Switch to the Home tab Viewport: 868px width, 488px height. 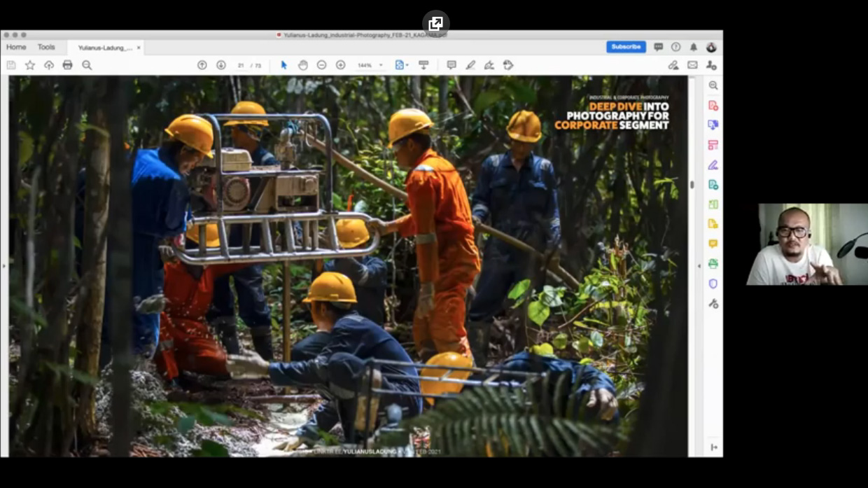tap(16, 47)
